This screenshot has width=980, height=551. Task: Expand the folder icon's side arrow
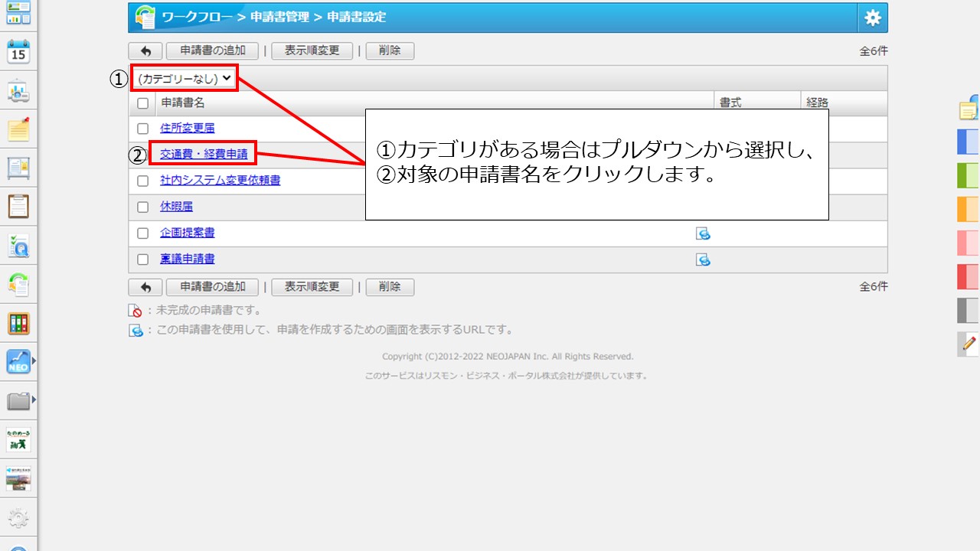point(34,398)
